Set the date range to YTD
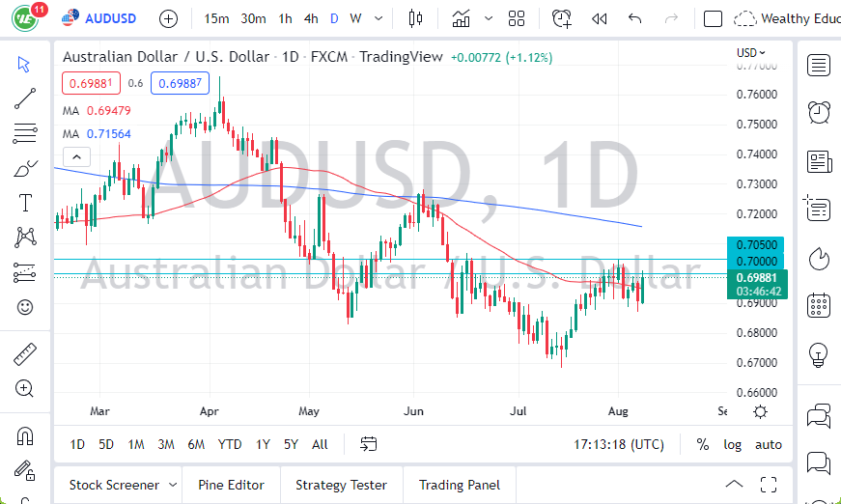 (230, 444)
